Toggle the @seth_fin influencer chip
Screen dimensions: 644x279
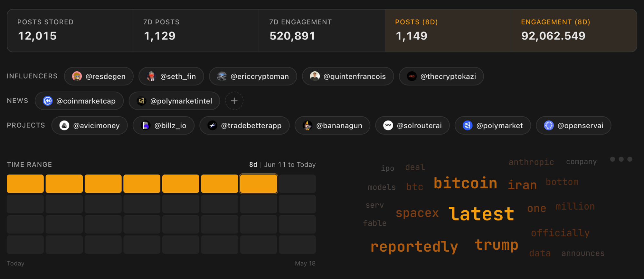[171, 76]
